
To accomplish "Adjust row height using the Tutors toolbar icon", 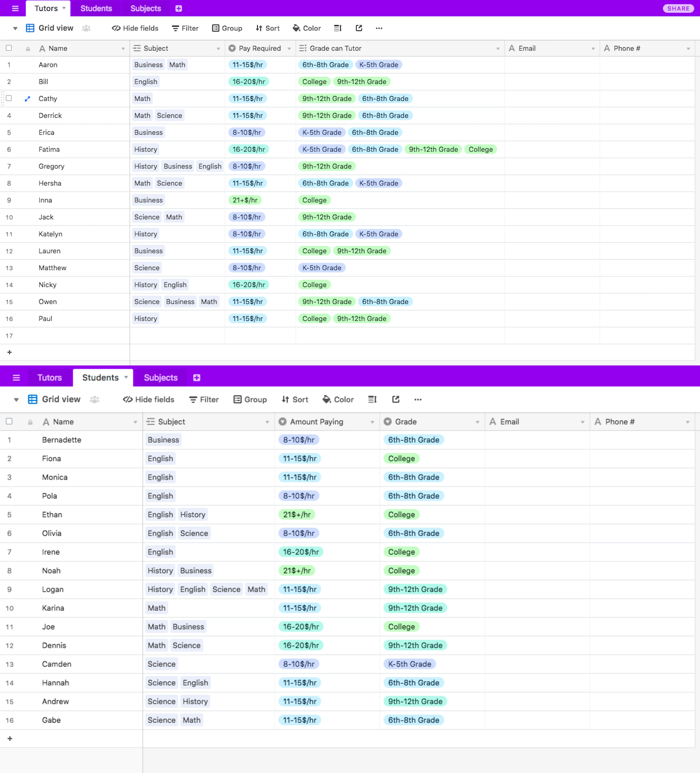I will click(337, 28).
